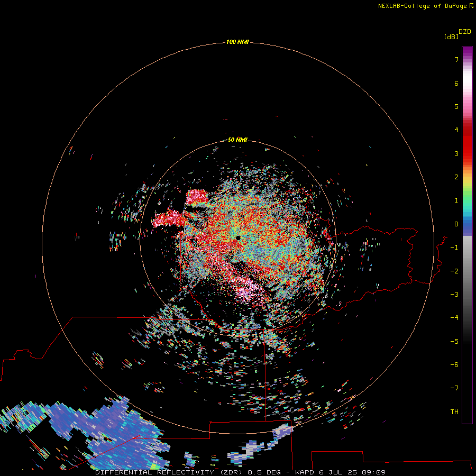Click the "3" value on the dB scale

coord(456,153)
